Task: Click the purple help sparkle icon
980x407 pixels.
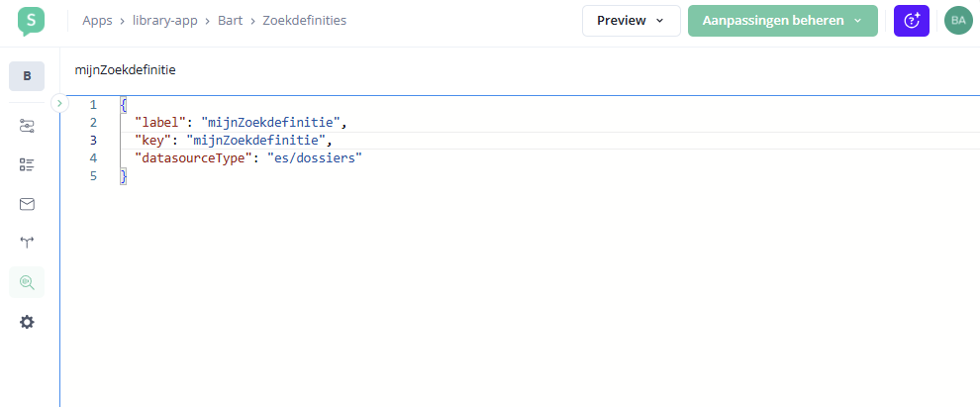Action: [x=912, y=21]
